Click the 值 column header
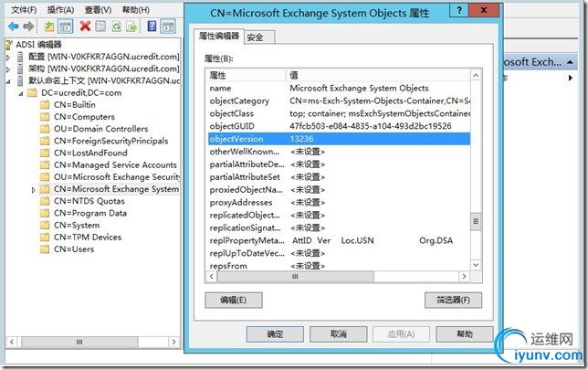This screenshot has width=588, height=370. (378, 76)
